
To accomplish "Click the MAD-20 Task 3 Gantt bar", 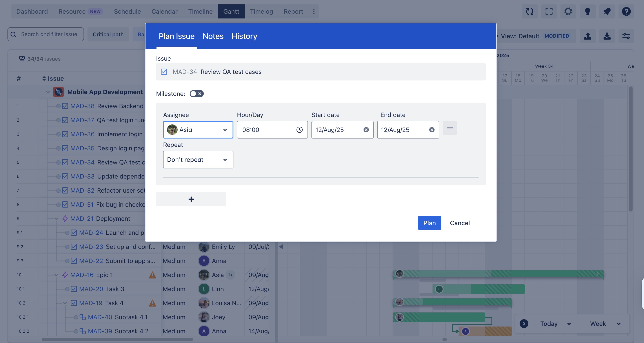I will [479, 289].
